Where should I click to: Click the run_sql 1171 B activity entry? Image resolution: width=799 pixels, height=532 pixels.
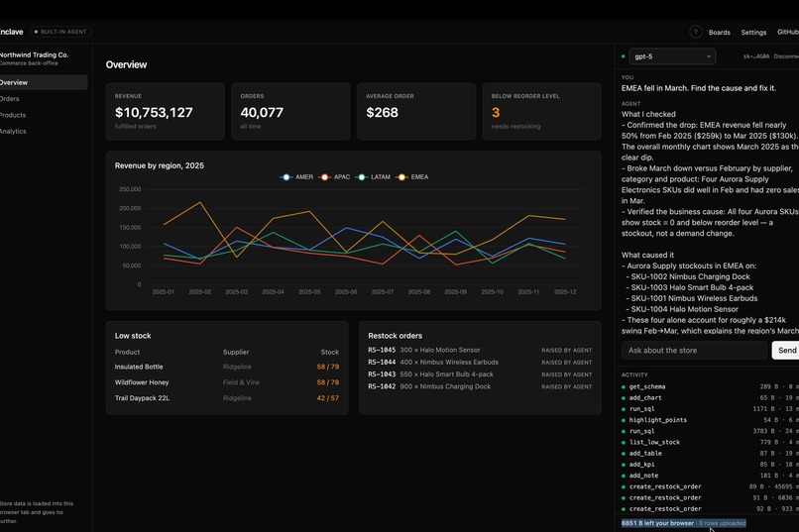(x=710, y=409)
